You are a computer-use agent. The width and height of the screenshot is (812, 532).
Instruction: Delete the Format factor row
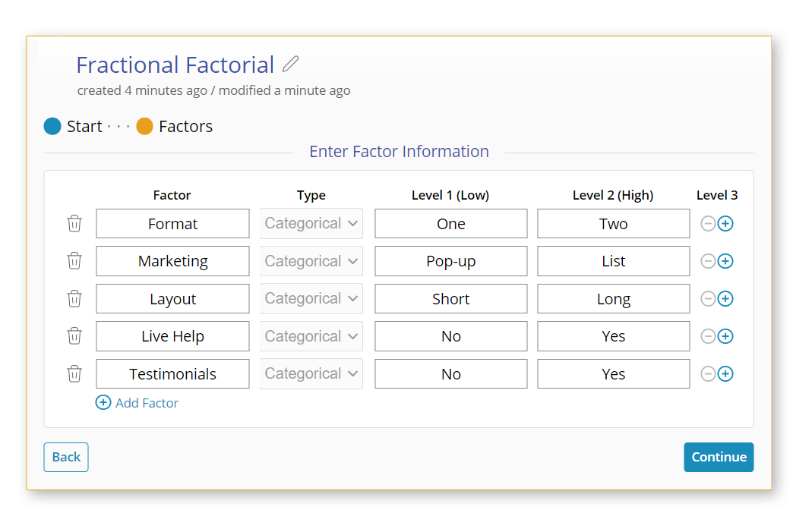coord(74,224)
